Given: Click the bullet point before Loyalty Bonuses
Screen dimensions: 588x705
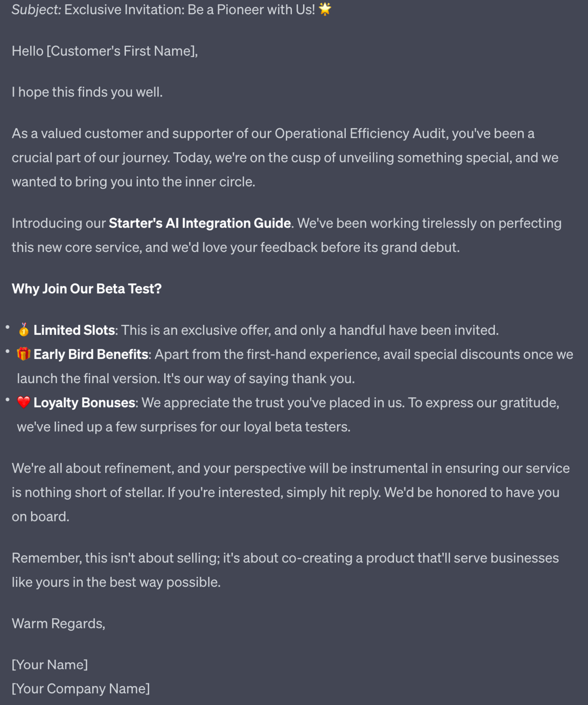Looking at the screenshot, I should (8, 399).
